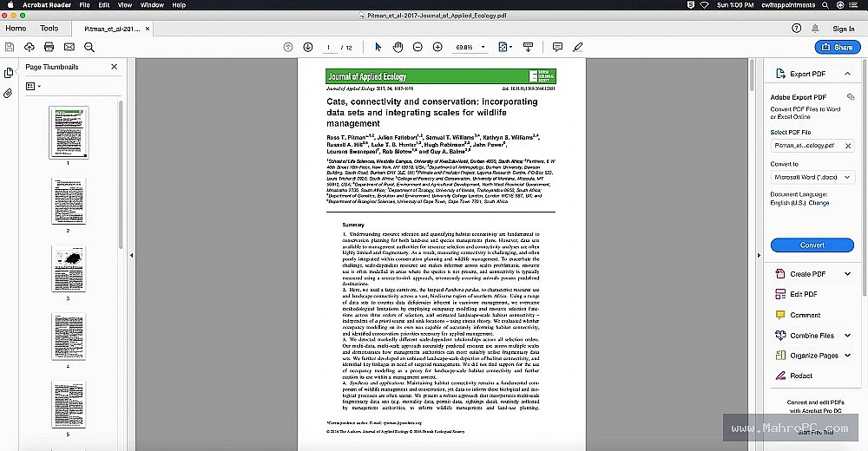
Task: Go to previous page arrow
Action: (x=288, y=47)
